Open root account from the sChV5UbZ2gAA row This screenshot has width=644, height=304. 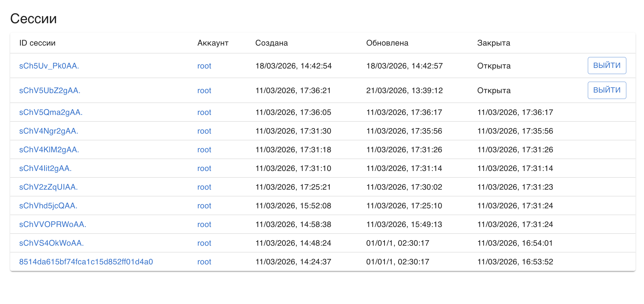coord(204,91)
